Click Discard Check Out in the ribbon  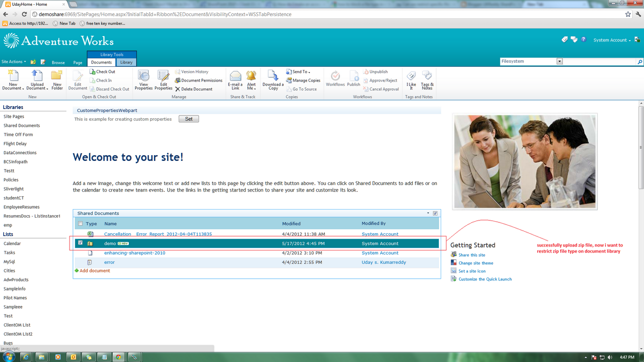click(109, 89)
